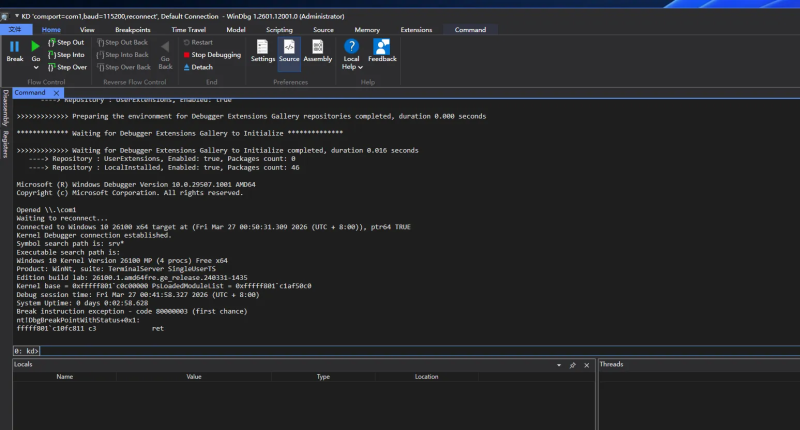The width and height of the screenshot is (800, 430).
Task: Click the Step Over icon
Action: pyautogui.click(x=51, y=67)
